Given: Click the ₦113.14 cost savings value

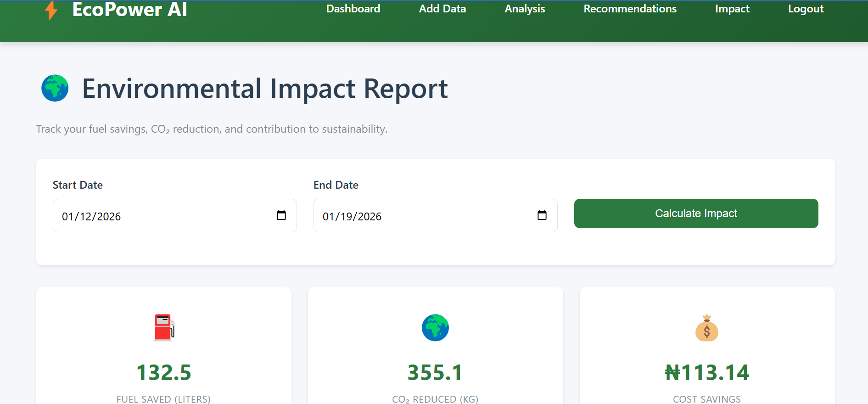Looking at the screenshot, I should (707, 372).
